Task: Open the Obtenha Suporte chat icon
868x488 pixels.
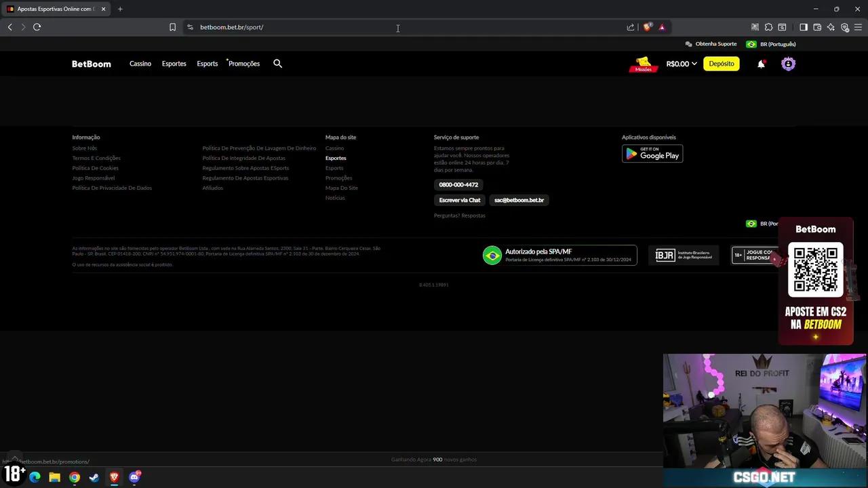Action: pos(689,43)
